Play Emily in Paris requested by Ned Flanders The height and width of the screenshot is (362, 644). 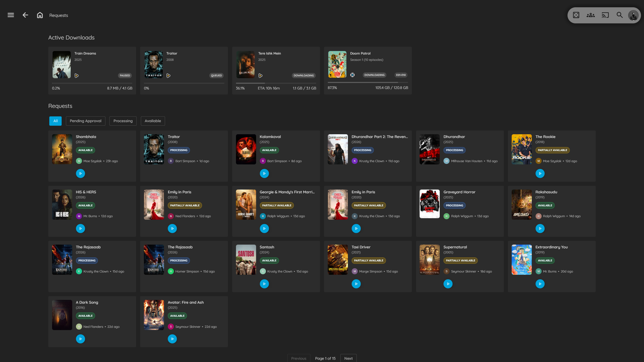pos(172,229)
